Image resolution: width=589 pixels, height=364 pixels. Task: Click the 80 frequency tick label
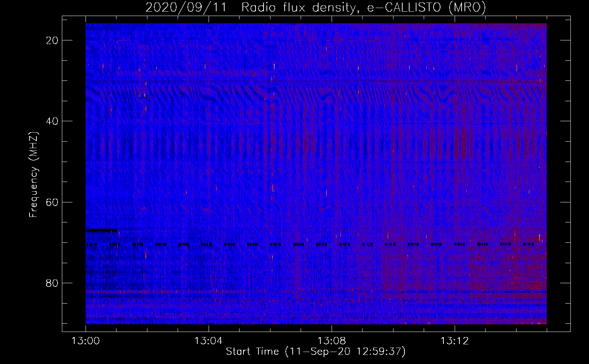pos(52,283)
